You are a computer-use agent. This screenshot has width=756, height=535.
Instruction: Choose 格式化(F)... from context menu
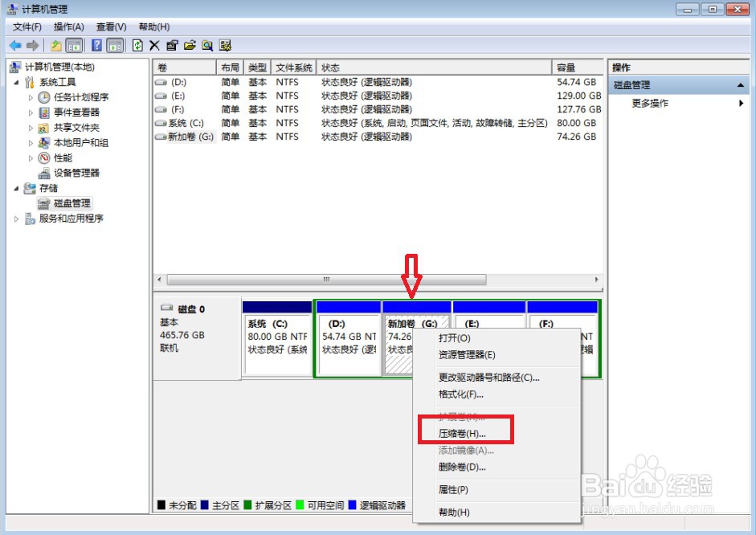pyautogui.click(x=497, y=394)
